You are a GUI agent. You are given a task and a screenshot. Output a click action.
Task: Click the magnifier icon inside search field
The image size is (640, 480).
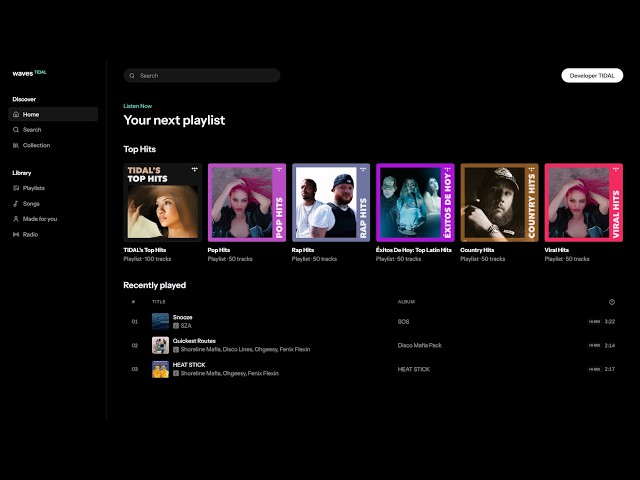coord(132,76)
